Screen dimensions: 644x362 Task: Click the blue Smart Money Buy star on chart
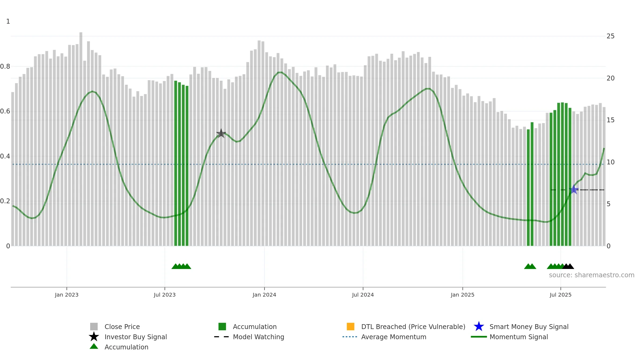coord(574,190)
